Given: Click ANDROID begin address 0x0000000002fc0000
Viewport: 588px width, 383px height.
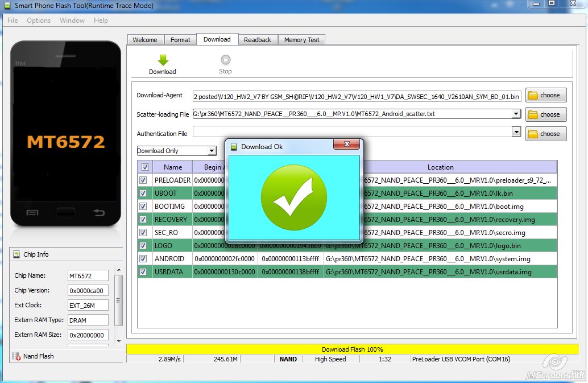Looking at the screenshot, I should pos(225,259).
